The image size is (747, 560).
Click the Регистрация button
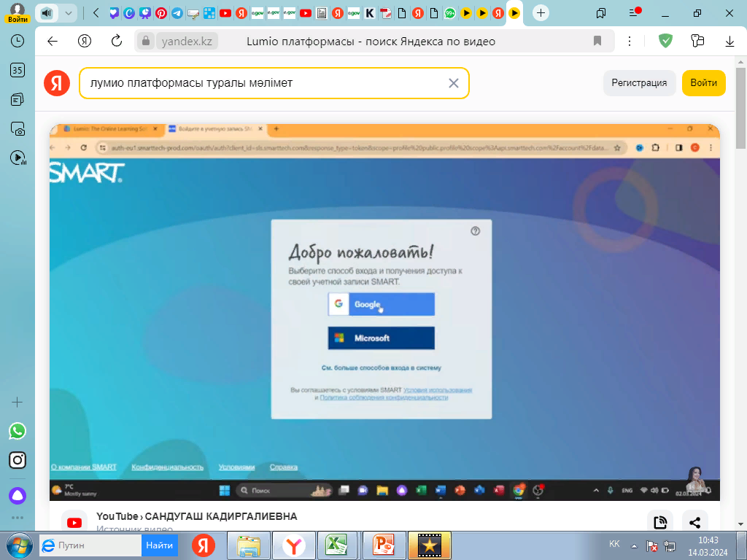[x=639, y=83]
